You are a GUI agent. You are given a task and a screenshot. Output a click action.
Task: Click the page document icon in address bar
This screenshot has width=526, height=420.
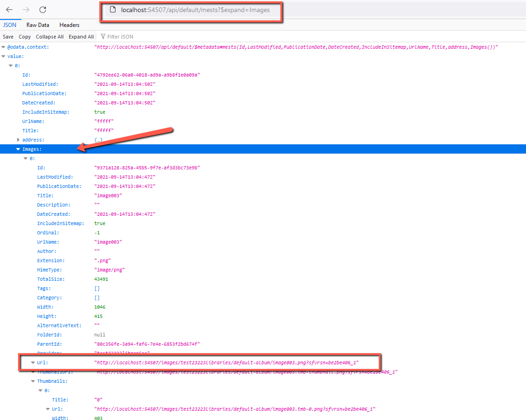pyautogui.click(x=113, y=10)
